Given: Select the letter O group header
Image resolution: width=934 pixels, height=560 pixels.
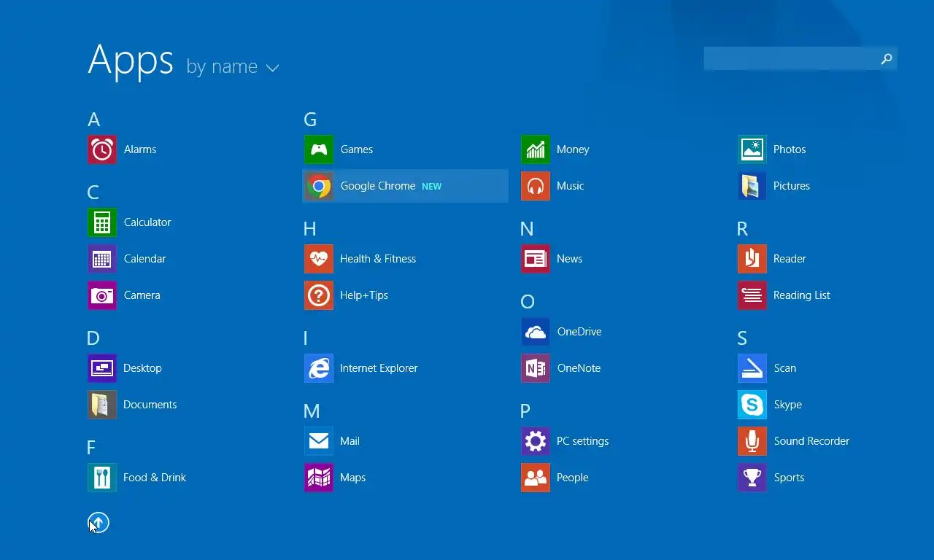Looking at the screenshot, I should coord(528,302).
